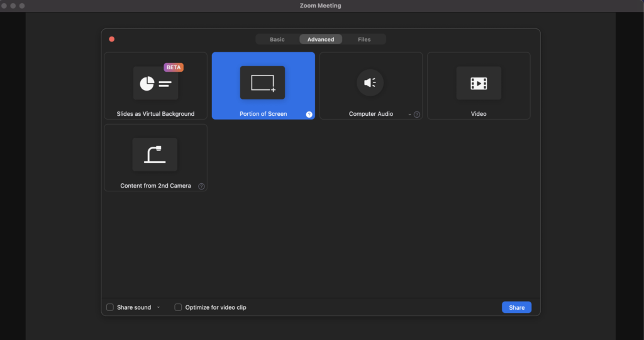
Task: Tick Optimize for video clip checkbox
Action: (178, 307)
